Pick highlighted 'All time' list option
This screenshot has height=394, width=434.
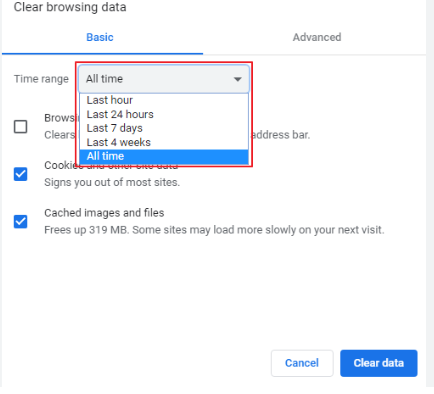(x=164, y=156)
